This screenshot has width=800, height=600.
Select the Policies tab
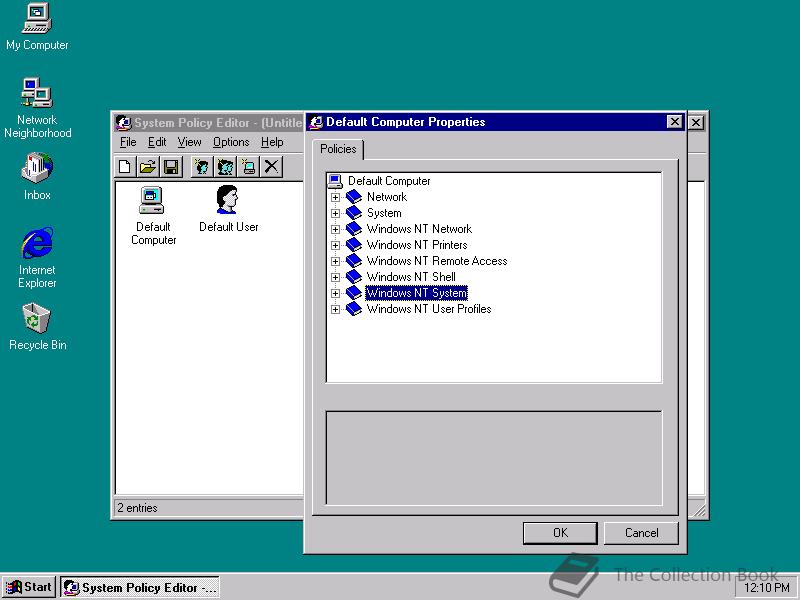pyautogui.click(x=338, y=149)
